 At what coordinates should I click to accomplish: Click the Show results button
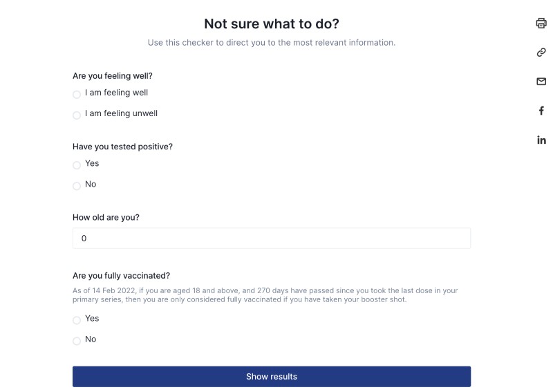272,377
